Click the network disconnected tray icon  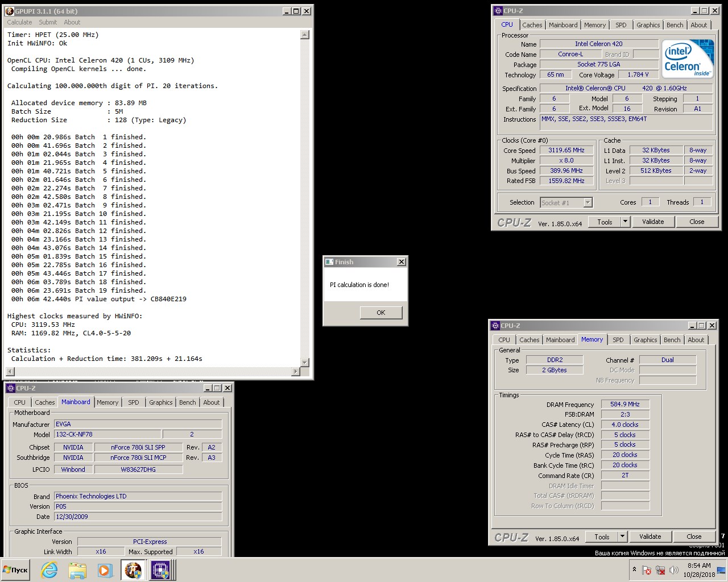(x=660, y=570)
